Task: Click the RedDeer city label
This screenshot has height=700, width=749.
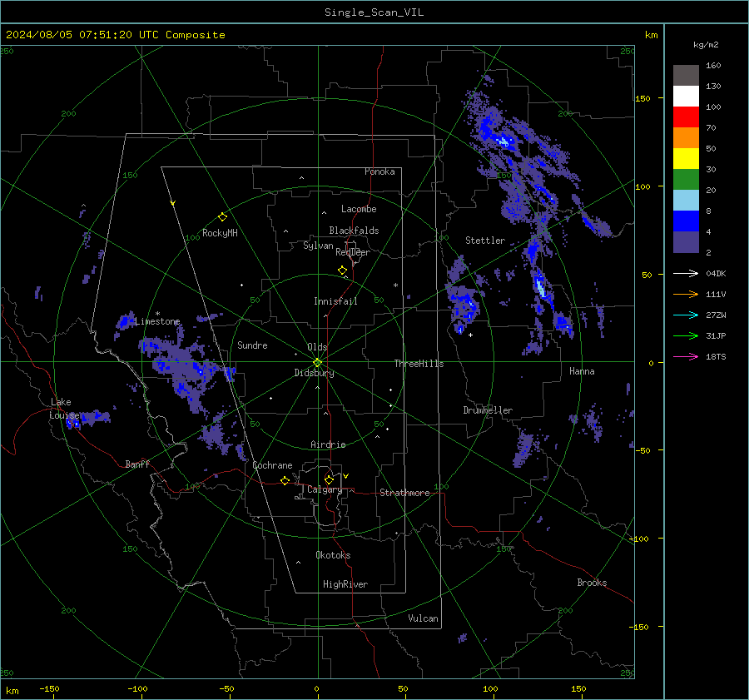Action: [x=353, y=252]
